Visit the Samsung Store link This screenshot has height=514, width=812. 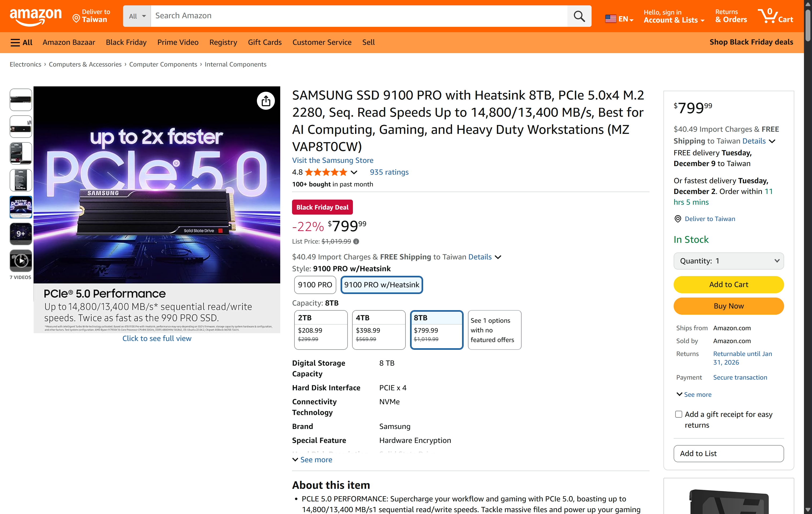pyautogui.click(x=333, y=160)
